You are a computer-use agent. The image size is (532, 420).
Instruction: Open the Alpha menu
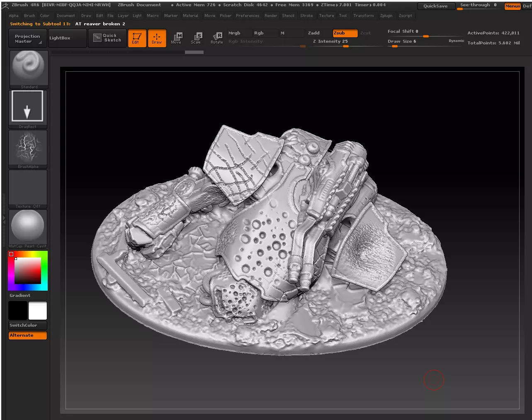coord(14,16)
